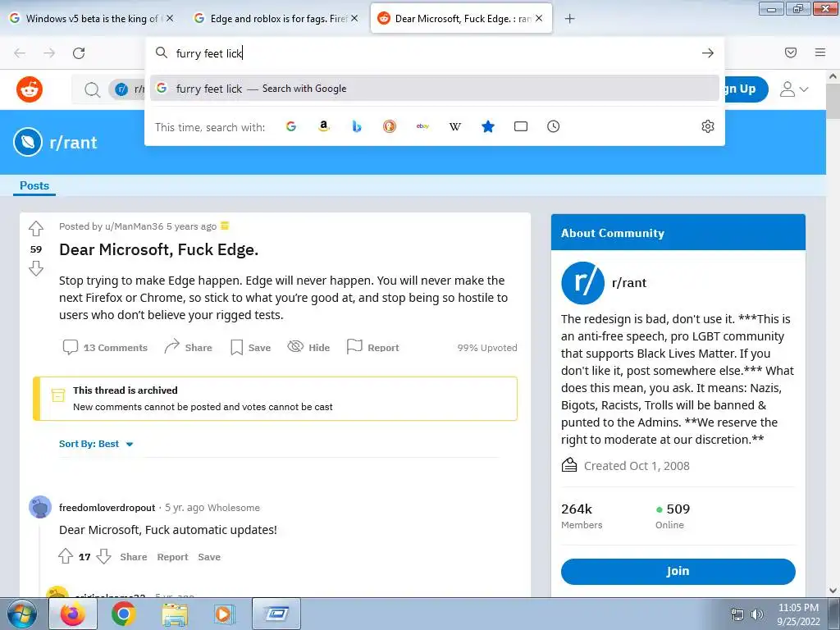This screenshot has height=630, width=840.
Task: Search this time with Bing icon
Action: (x=357, y=126)
